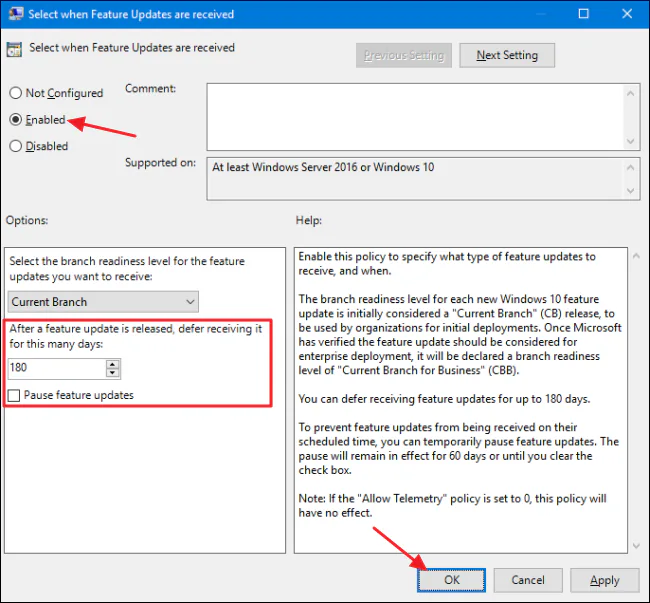This screenshot has width=650, height=603.
Task: Click the 'Select the branch readiness level' label
Action: [x=127, y=269]
